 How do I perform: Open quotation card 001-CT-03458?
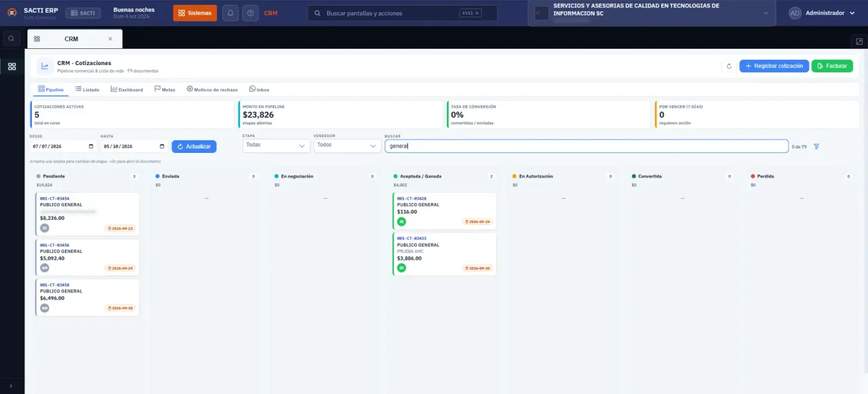pos(87,297)
